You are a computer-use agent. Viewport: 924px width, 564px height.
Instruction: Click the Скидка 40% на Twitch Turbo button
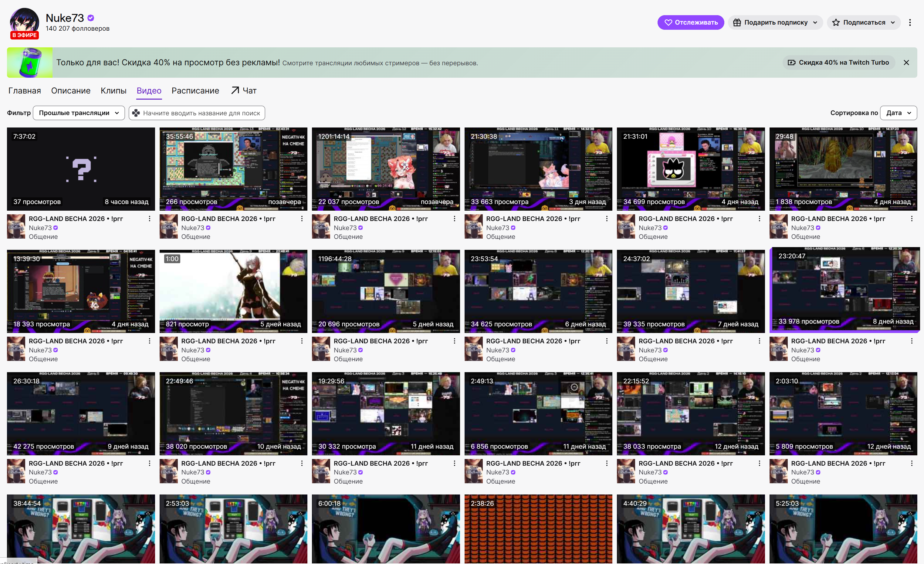tap(838, 63)
